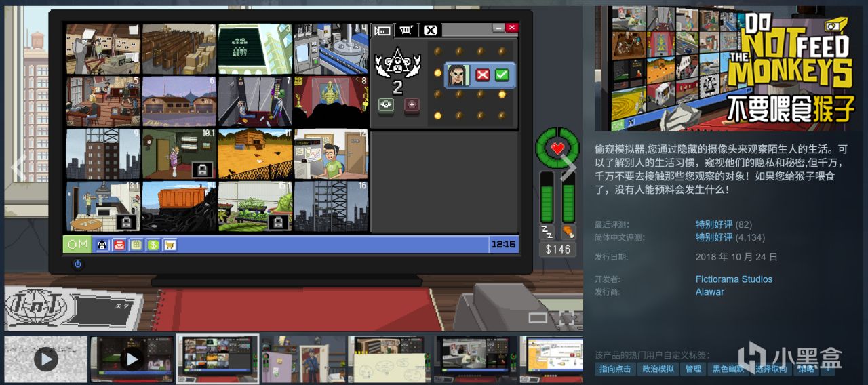Click the chicken leg hunger icon
The width and height of the screenshot is (868, 385).
click(568, 232)
